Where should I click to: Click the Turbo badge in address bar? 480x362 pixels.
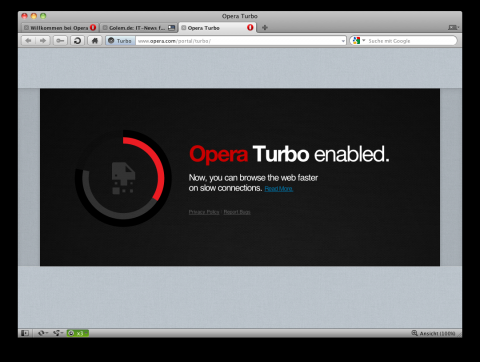click(120, 41)
